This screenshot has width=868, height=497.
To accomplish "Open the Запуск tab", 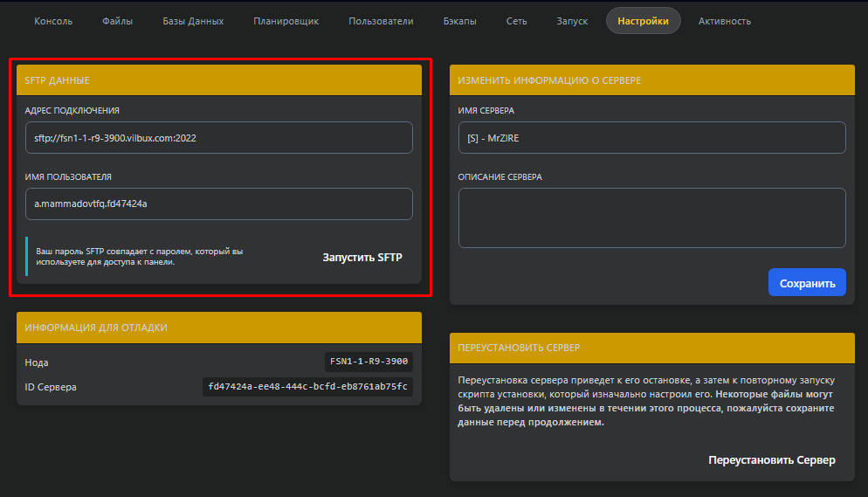I will point(572,21).
